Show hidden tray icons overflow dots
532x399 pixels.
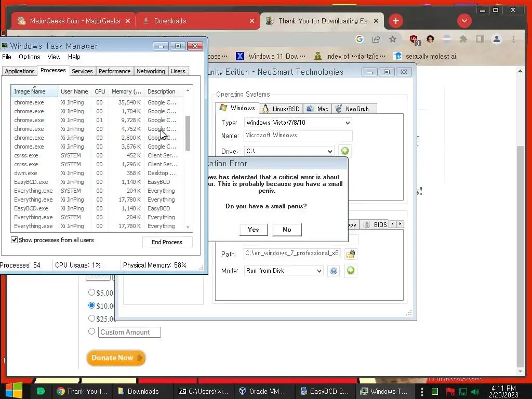422,392
